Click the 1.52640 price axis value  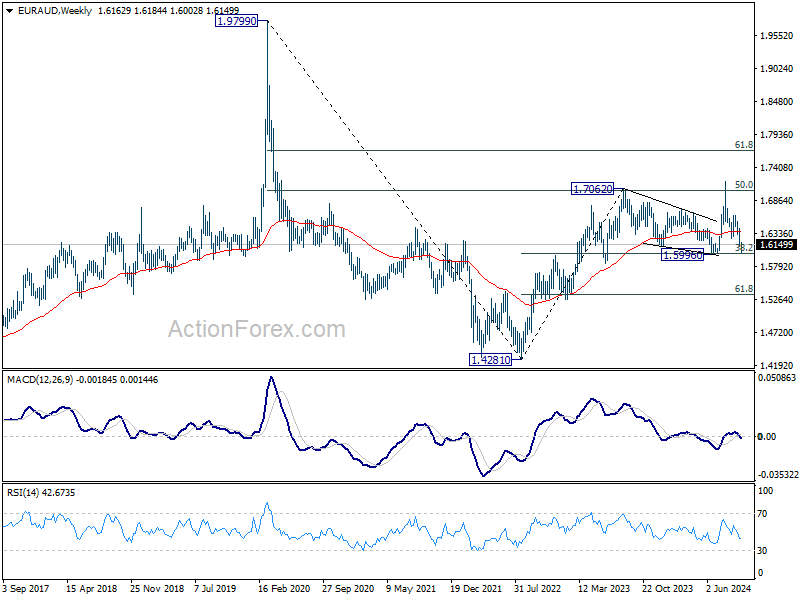[777, 299]
